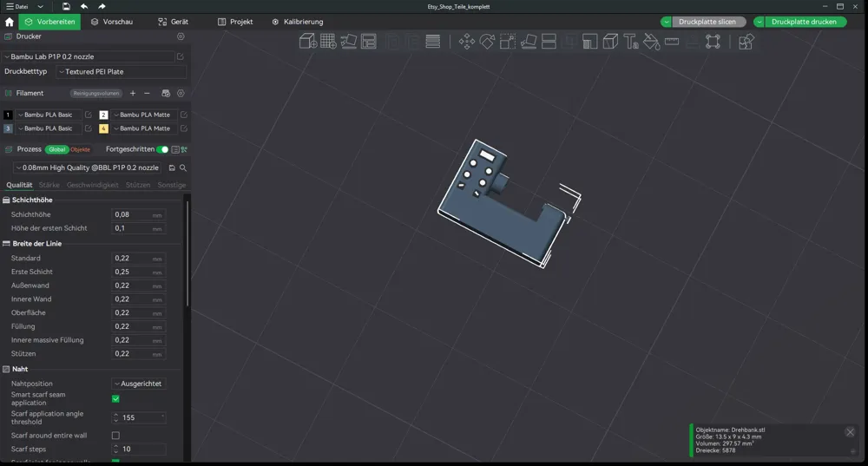Remove a filament with the minus icon
This screenshot has width=868, height=466.
(x=147, y=93)
